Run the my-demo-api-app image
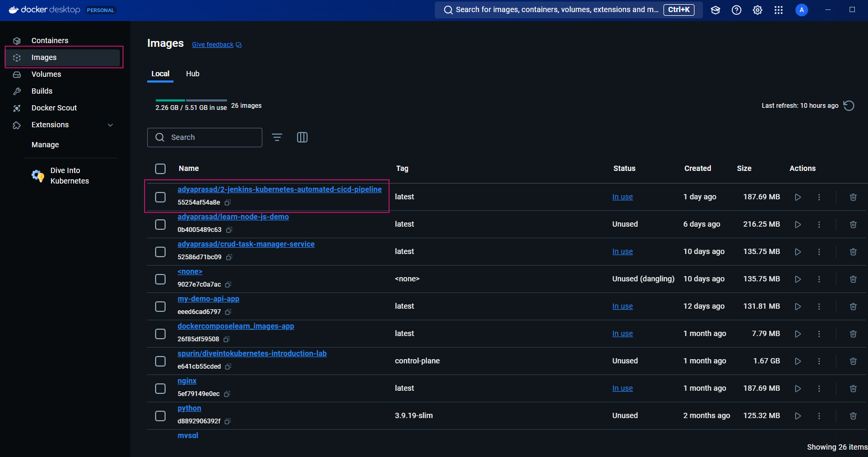 [798, 307]
